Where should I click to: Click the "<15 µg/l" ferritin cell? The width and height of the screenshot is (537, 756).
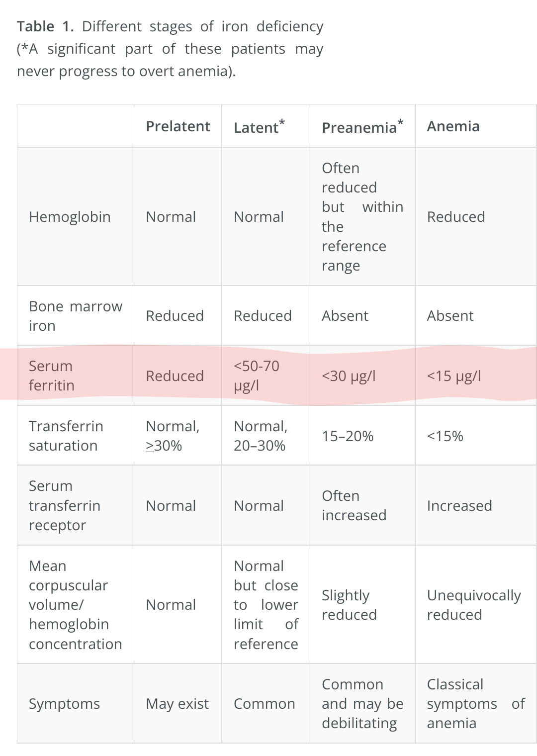[x=453, y=376]
